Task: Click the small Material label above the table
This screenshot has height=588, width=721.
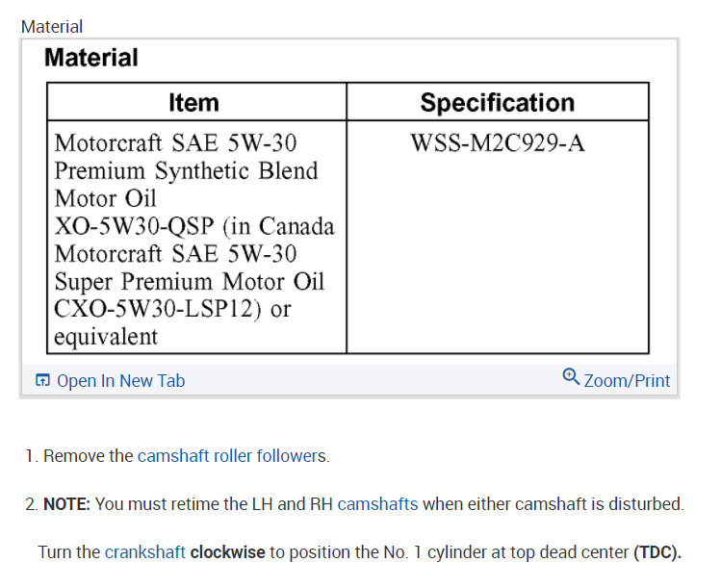Action: 52,27
